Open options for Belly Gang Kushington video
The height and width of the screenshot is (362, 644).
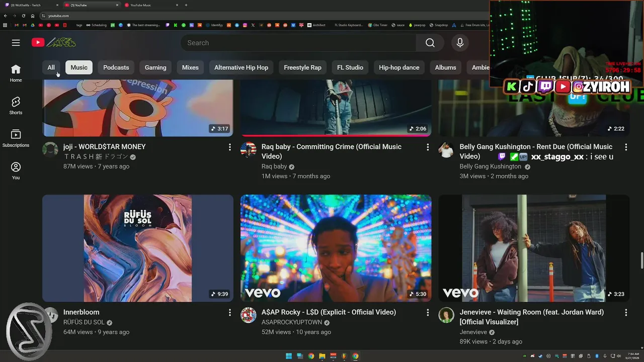pyautogui.click(x=626, y=147)
